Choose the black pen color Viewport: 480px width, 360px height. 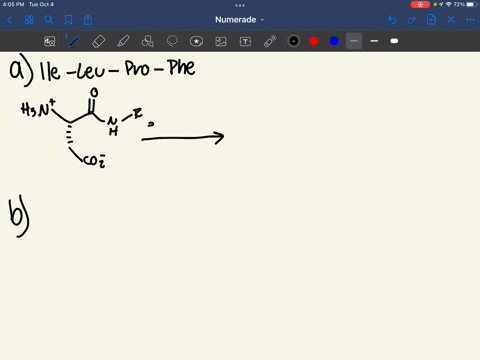tap(294, 41)
